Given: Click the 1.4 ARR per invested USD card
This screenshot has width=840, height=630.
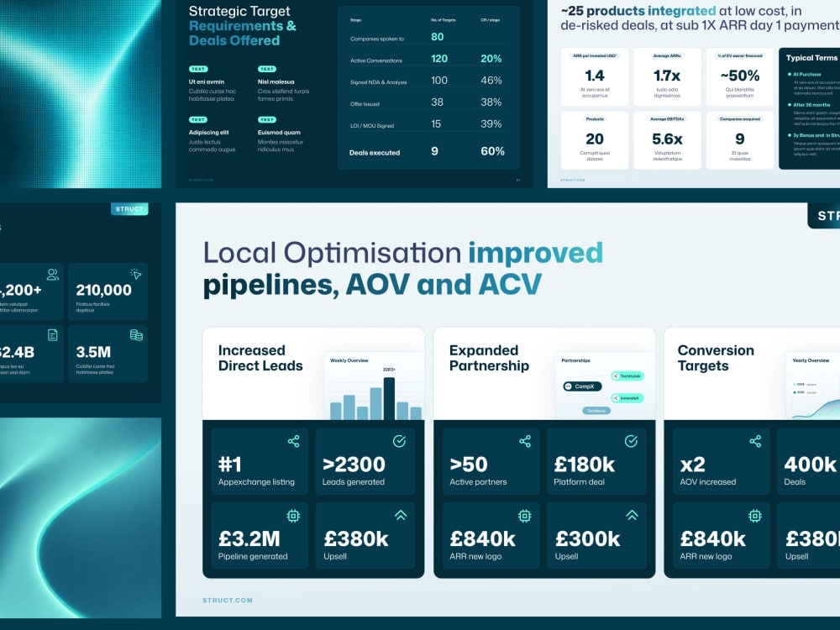Looking at the screenshot, I should click(595, 77).
